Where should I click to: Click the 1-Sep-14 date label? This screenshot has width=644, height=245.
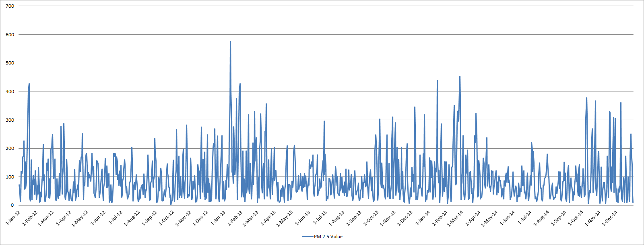coord(559,218)
